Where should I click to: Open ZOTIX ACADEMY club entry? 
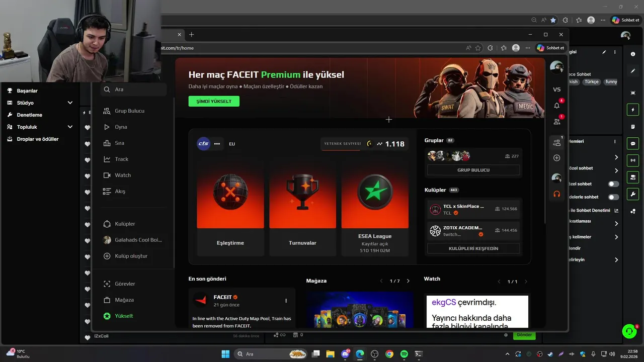coord(473,231)
